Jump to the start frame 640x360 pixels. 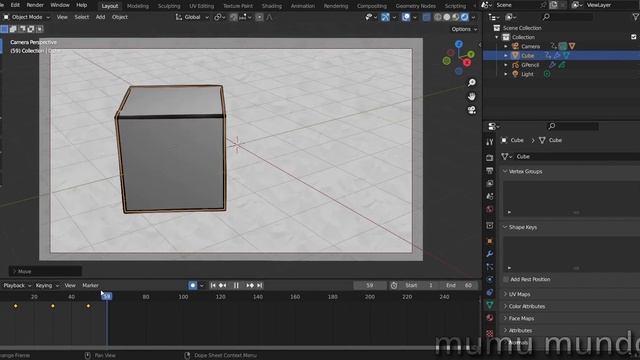[x=213, y=285]
